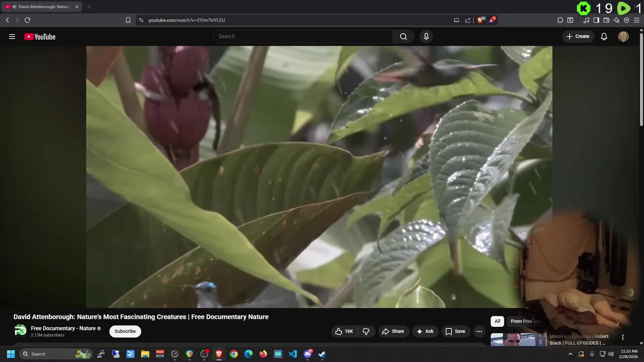Open Unsolved Mysteries video thumbnail

(518, 340)
